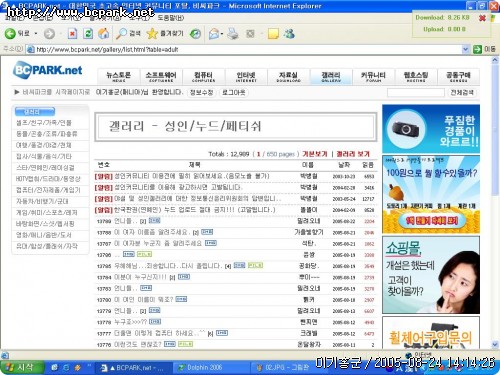The image size is (500, 375).
Task: Open the 웹호스팅 HOSTING tab
Action: [x=416, y=77]
